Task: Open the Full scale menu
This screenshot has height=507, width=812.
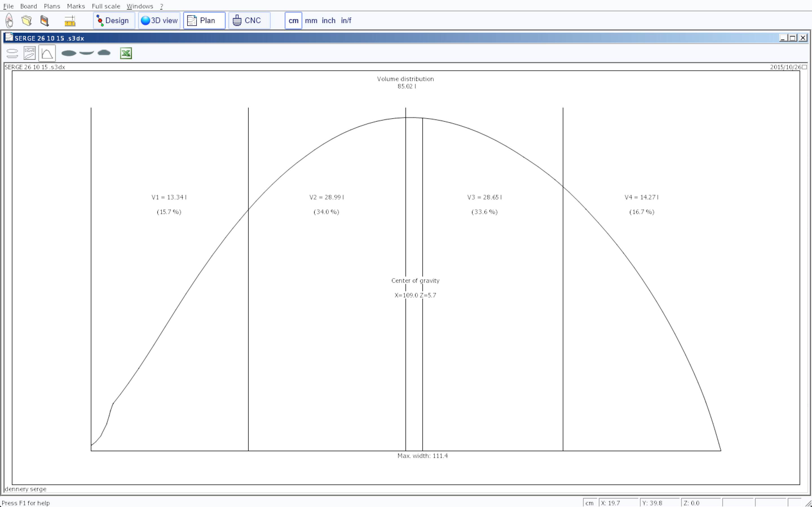Action: pos(106,6)
